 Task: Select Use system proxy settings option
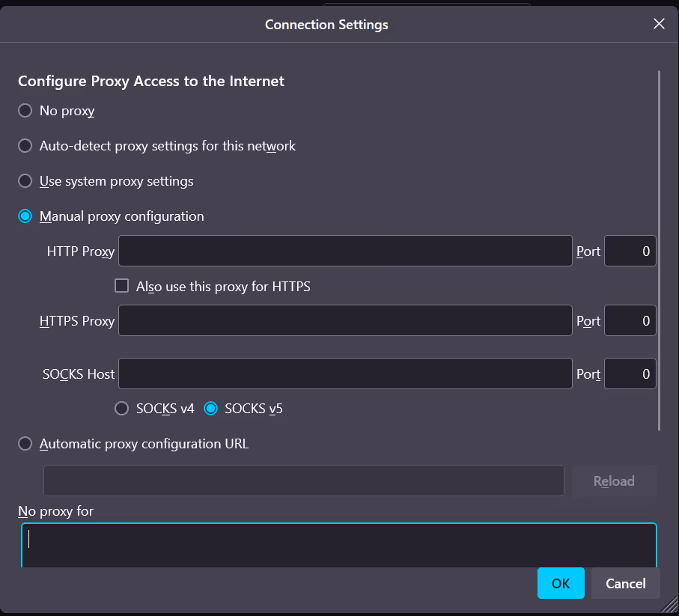(25, 181)
